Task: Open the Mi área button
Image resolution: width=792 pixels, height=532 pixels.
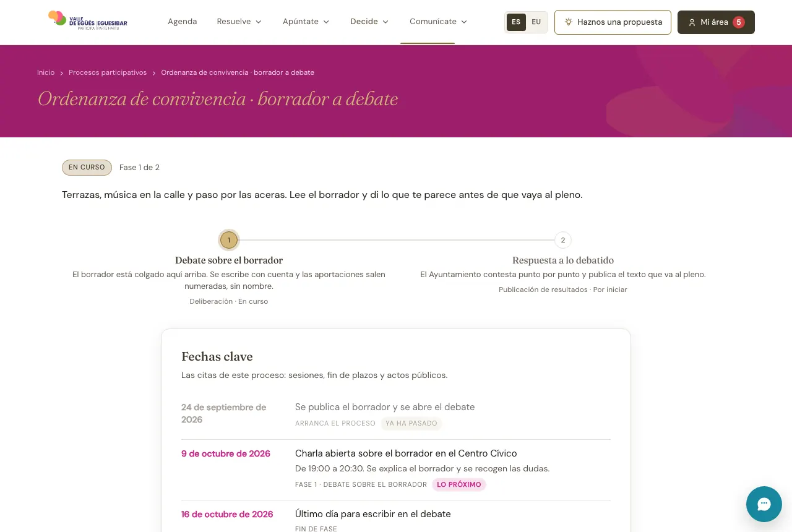Action: click(x=716, y=22)
